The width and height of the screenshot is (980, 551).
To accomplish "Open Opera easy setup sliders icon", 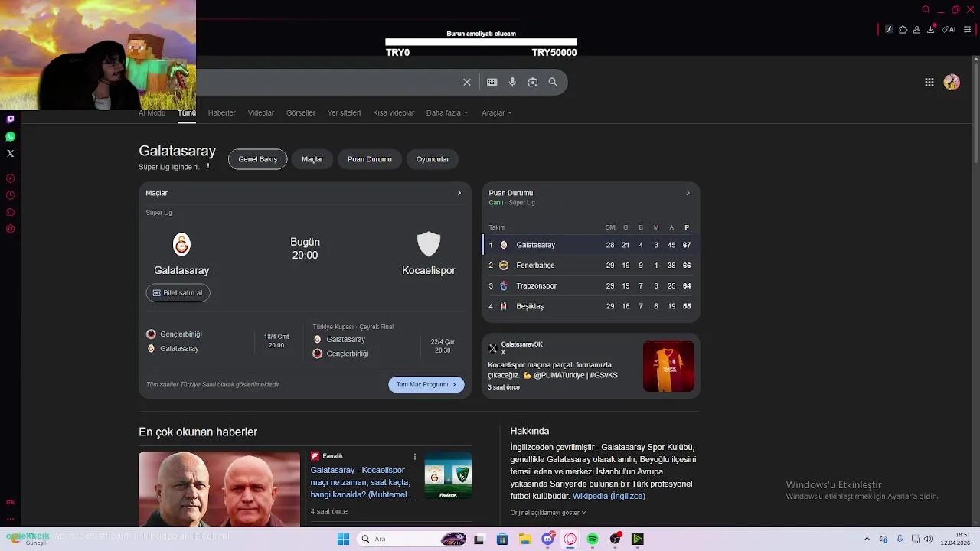I will [967, 30].
